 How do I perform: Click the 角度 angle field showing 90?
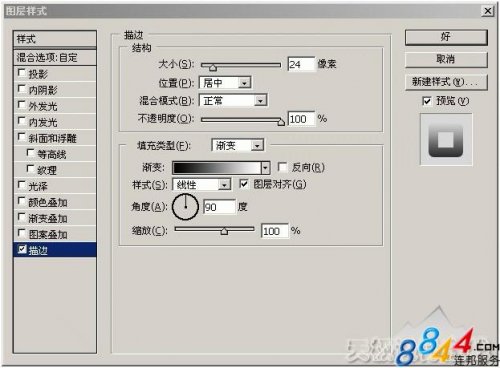point(219,207)
